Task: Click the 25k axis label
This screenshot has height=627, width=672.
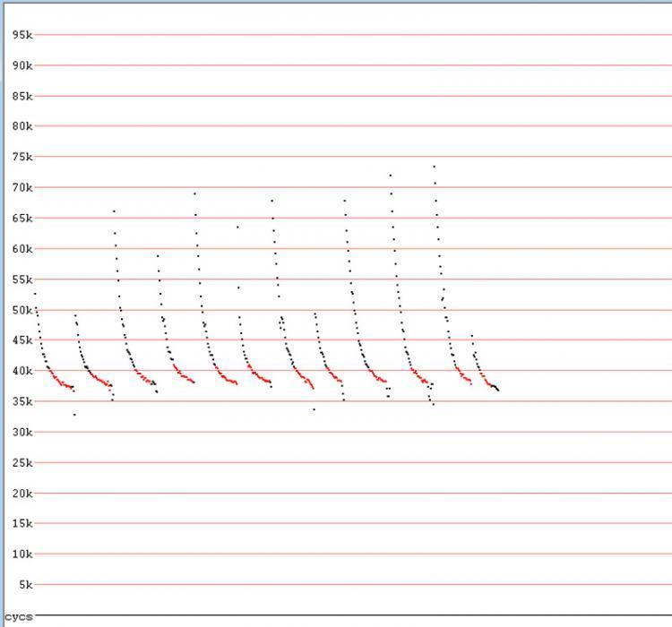Action: [x=22, y=463]
